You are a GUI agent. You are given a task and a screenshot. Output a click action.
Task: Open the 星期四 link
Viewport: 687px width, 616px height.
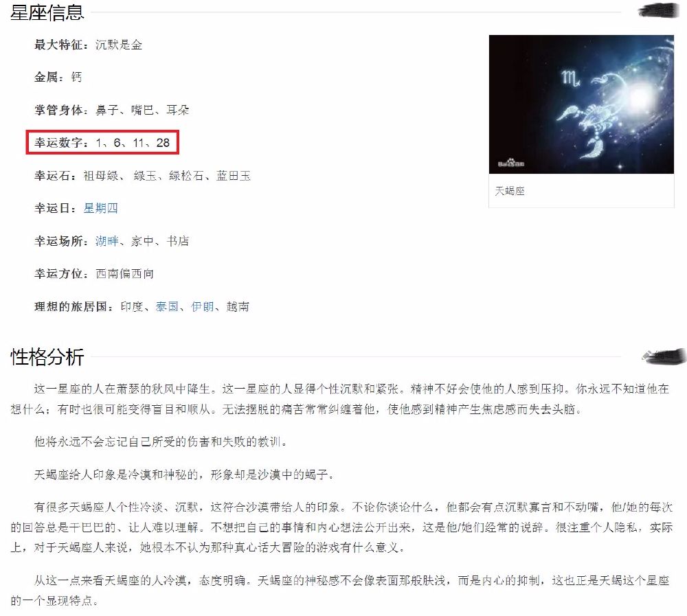[x=101, y=208]
